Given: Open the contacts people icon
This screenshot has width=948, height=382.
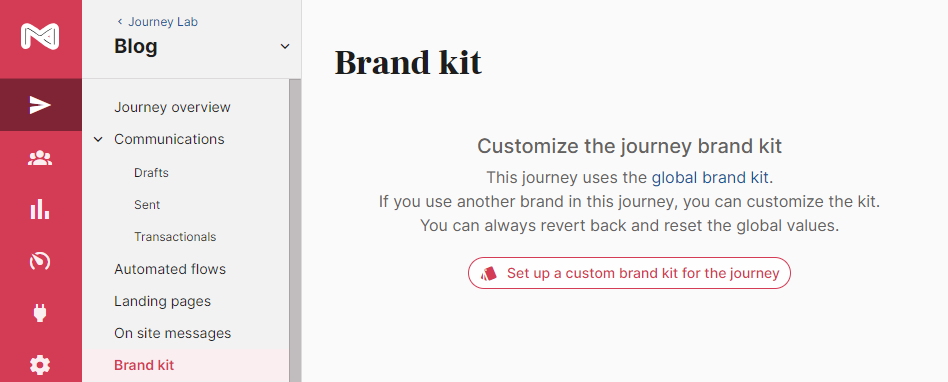Looking at the screenshot, I should (40, 158).
